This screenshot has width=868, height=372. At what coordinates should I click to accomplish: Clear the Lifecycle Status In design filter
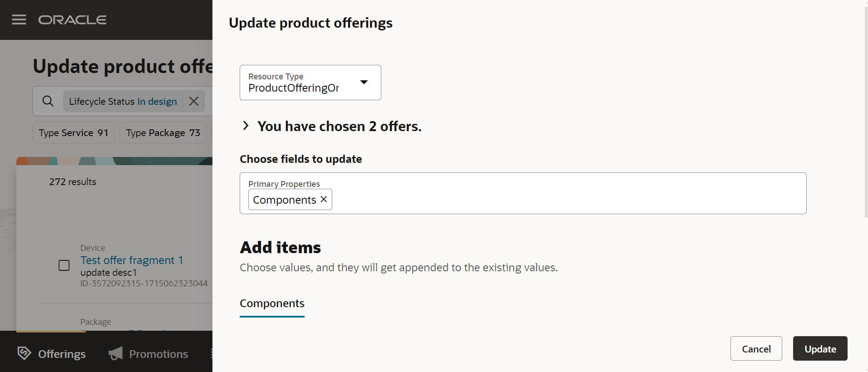194,101
